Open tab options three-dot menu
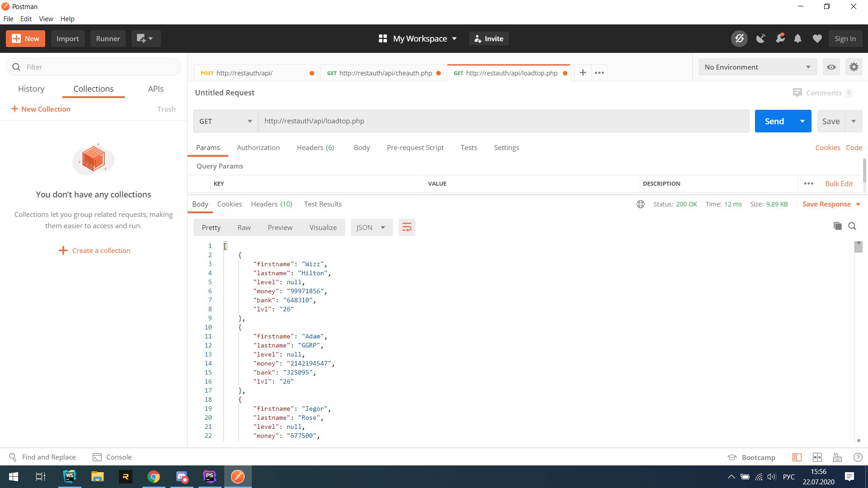 [599, 73]
